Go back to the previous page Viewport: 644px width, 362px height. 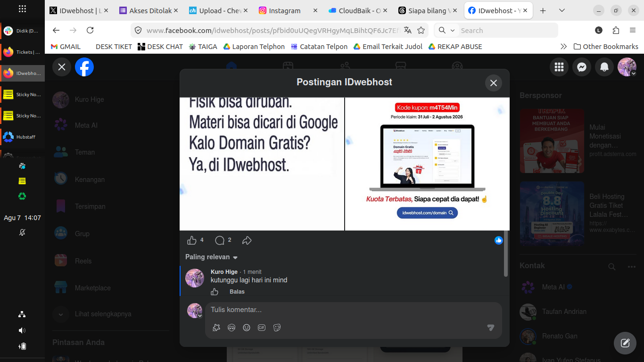click(x=56, y=30)
